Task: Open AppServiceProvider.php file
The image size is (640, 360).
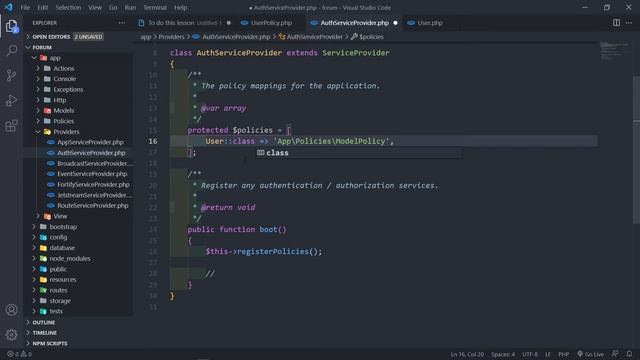Action: pyautogui.click(x=90, y=142)
